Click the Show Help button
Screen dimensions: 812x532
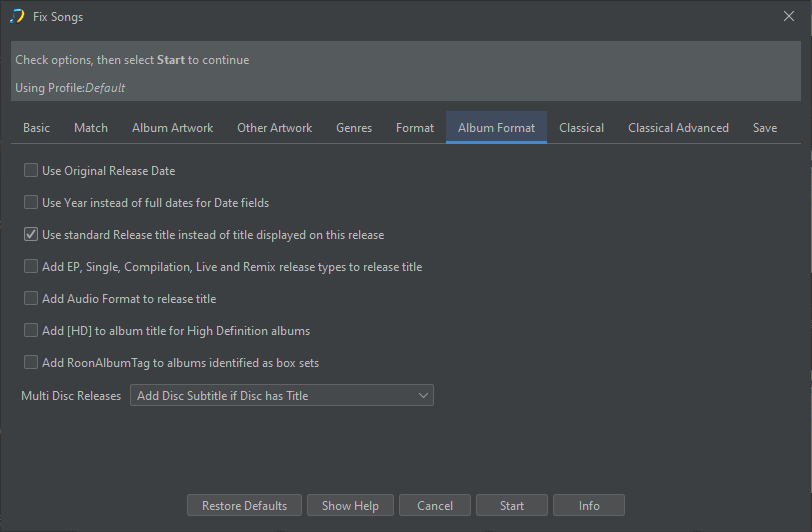point(350,506)
